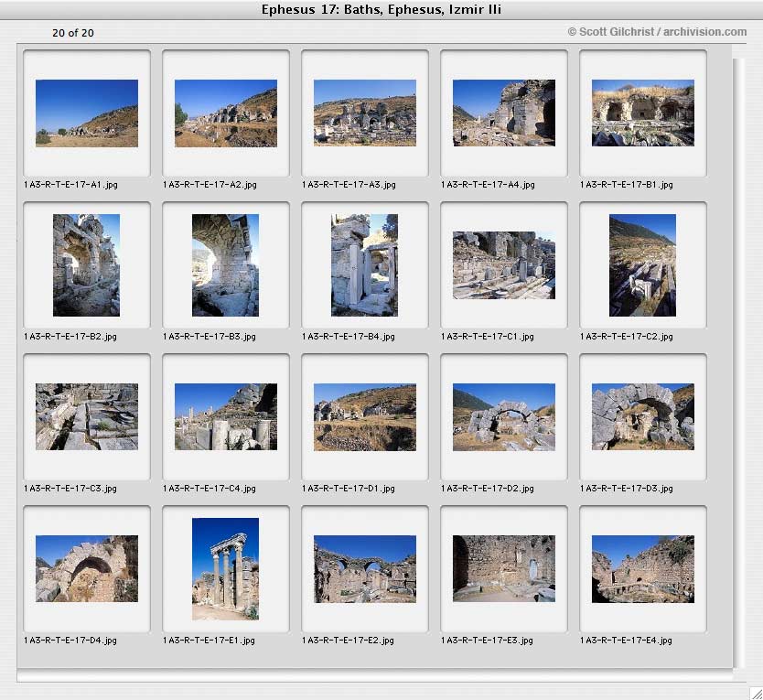Click the filename label 1A3-R-T-E-17-B1.jpg
The width and height of the screenshot is (763, 700).
click(x=627, y=185)
